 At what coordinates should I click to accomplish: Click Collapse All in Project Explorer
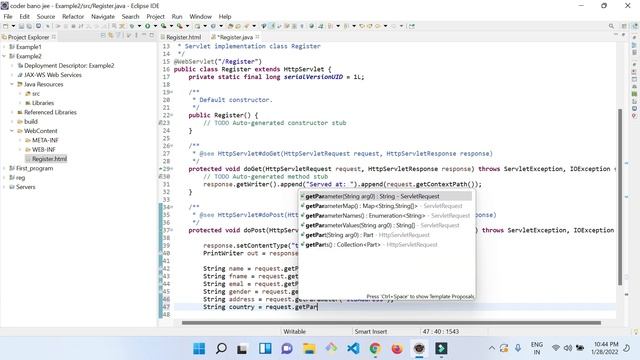(103, 36)
